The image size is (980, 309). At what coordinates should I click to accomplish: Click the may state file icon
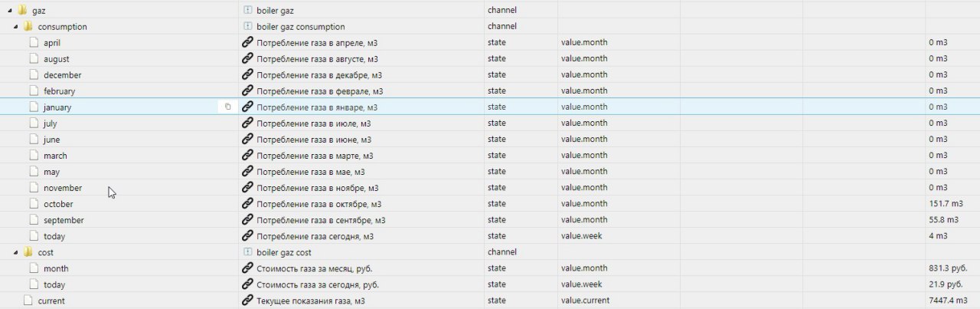34,171
